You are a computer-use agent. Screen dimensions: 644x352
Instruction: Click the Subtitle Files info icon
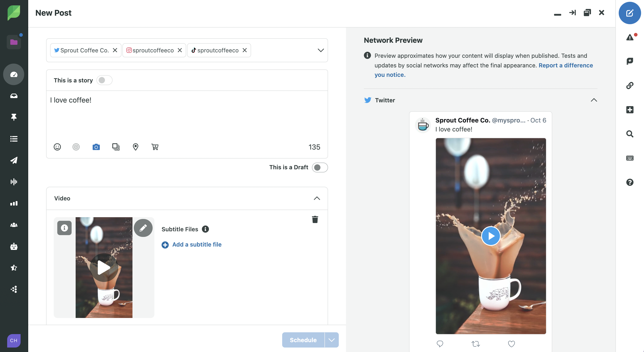[205, 229]
